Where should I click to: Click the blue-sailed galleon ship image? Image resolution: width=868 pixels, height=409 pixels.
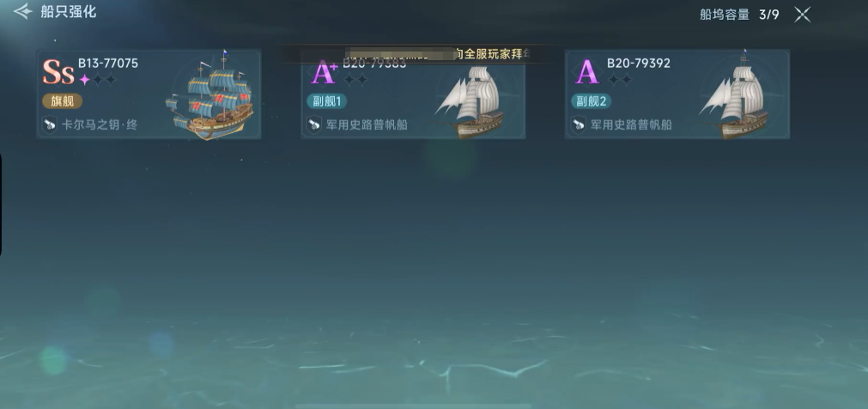(211, 95)
